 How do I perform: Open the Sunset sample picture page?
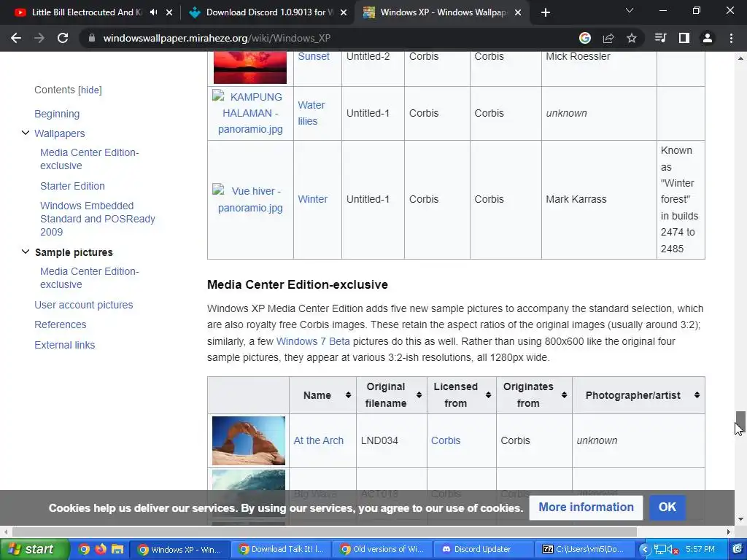(314, 56)
